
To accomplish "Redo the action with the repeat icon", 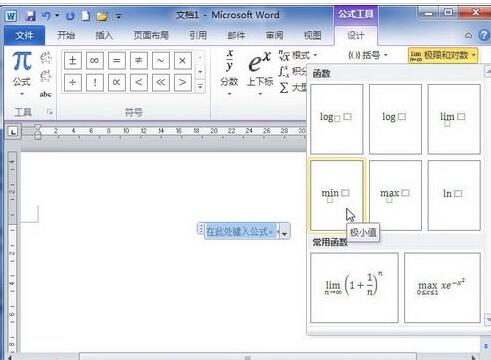I will (70, 16).
